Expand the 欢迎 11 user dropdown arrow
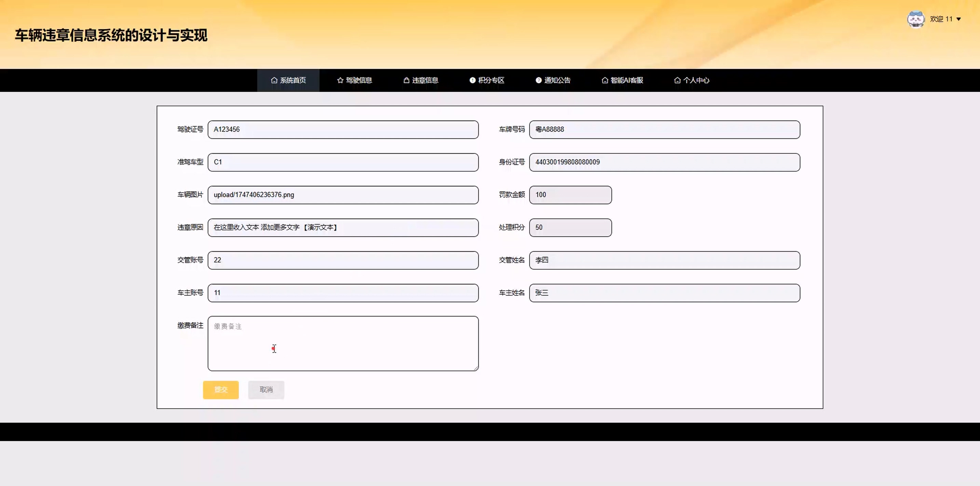Screen dimensions: 980x486 (x=958, y=19)
